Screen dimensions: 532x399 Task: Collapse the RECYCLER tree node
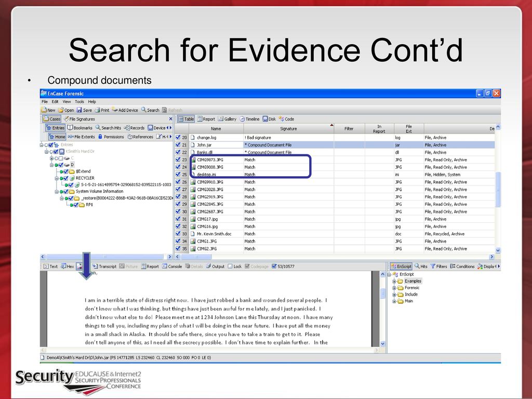(57, 178)
